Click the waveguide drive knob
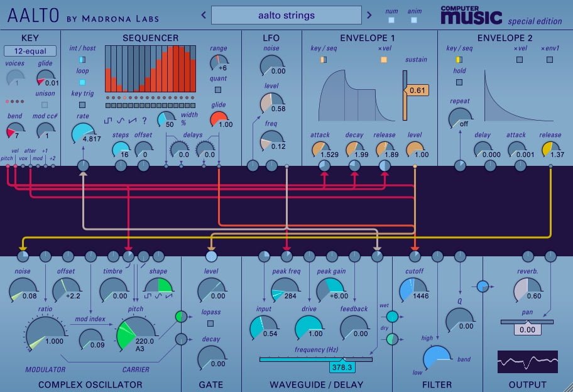 point(309,327)
